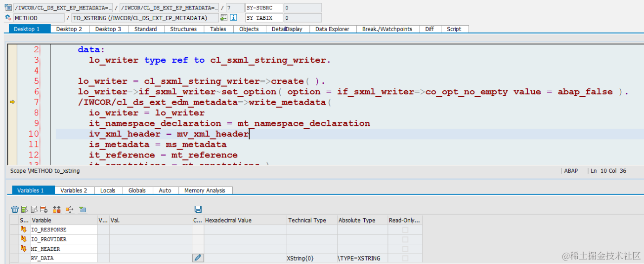This screenshot has height=264, width=644.
Task: Toggle Read-Only checkbox for IO_PROVIDER row
Action: pyautogui.click(x=405, y=239)
